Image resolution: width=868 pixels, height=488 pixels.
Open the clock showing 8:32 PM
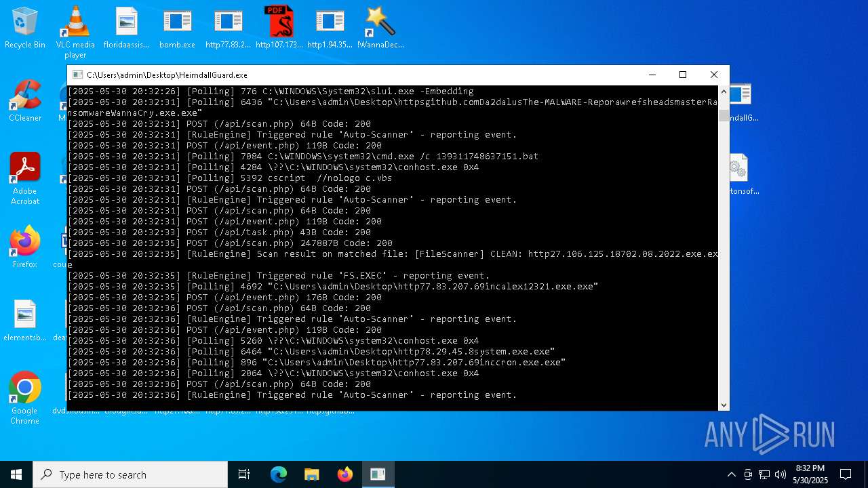pyautogui.click(x=810, y=474)
